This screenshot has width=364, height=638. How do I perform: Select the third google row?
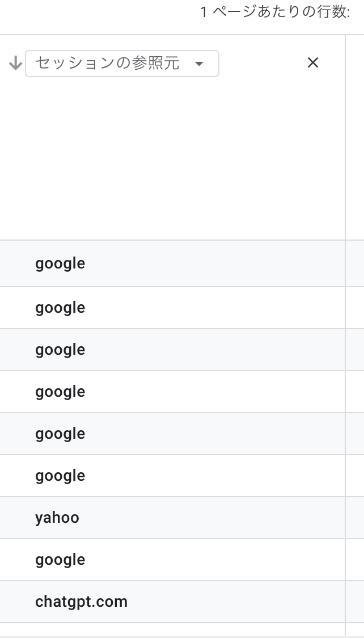coord(172,350)
